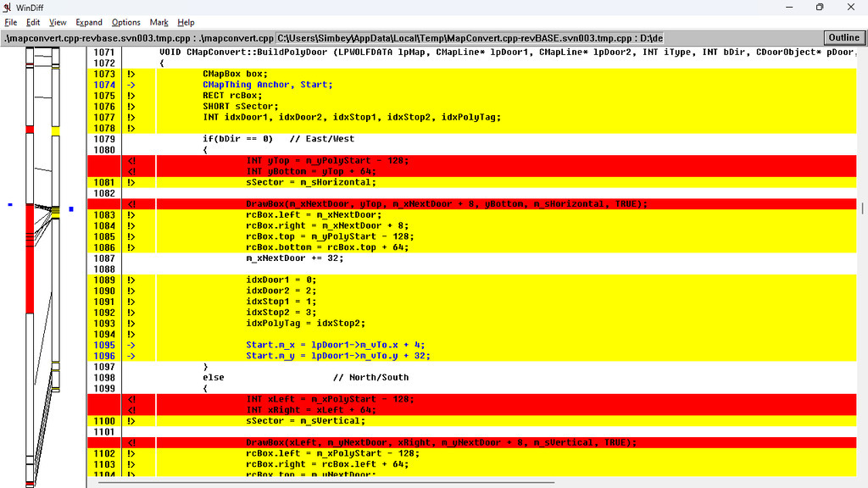The height and width of the screenshot is (488, 868).
Task: Open the Expand menu
Action: click(89, 22)
